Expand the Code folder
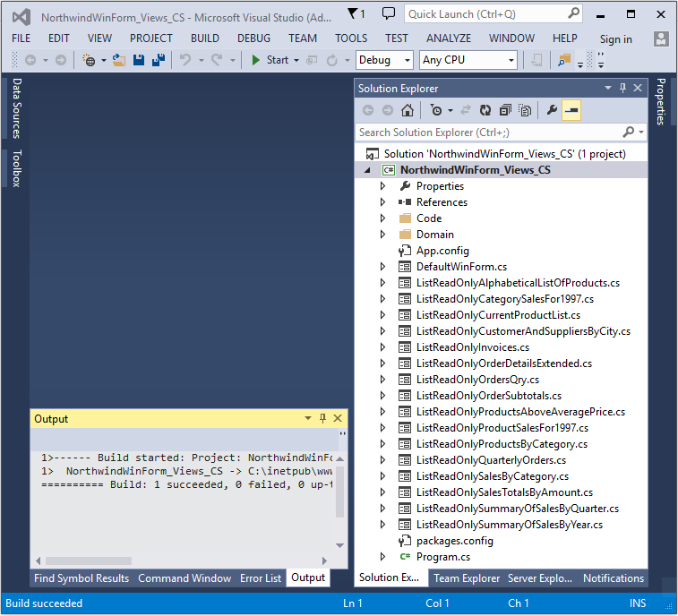The image size is (678, 616). [382, 218]
